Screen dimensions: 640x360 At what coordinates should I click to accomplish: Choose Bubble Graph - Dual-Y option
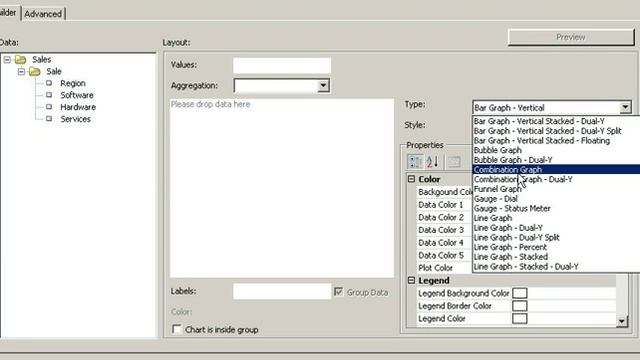click(x=556, y=160)
